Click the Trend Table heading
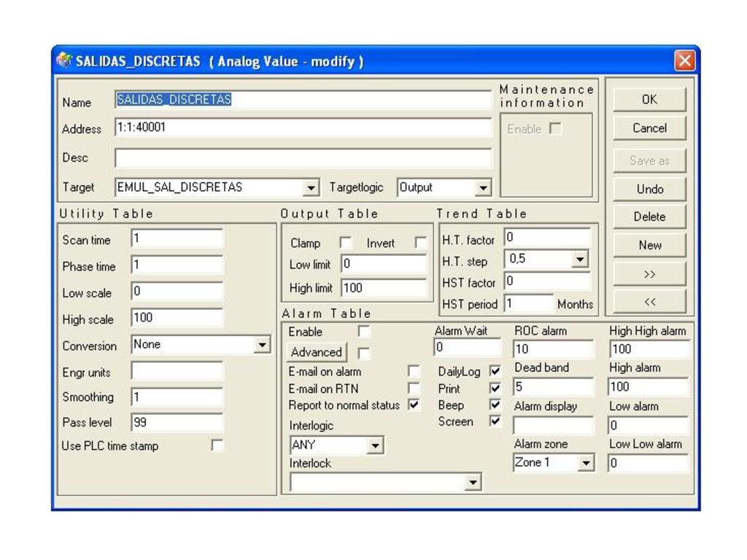The width and height of the screenshot is (747, 560). point(481,214)
